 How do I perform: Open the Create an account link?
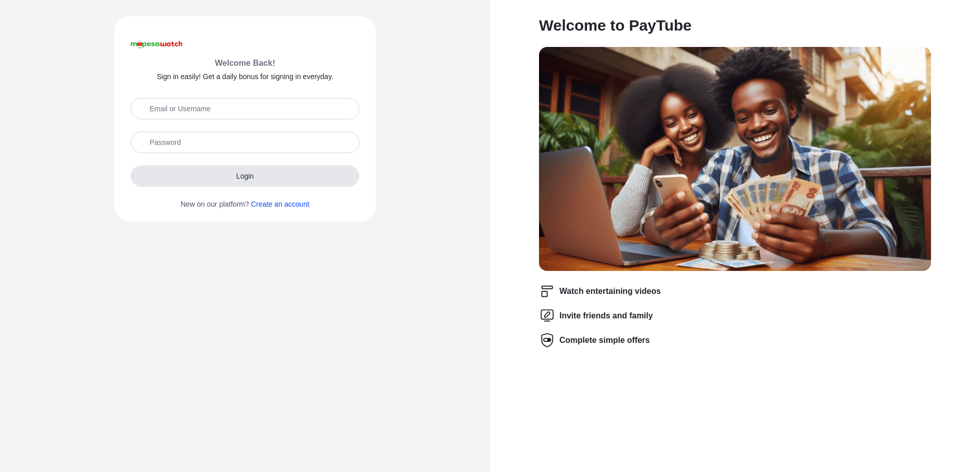280,204
